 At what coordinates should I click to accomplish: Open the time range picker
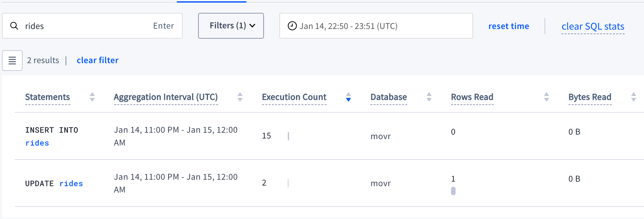point(376,26)
